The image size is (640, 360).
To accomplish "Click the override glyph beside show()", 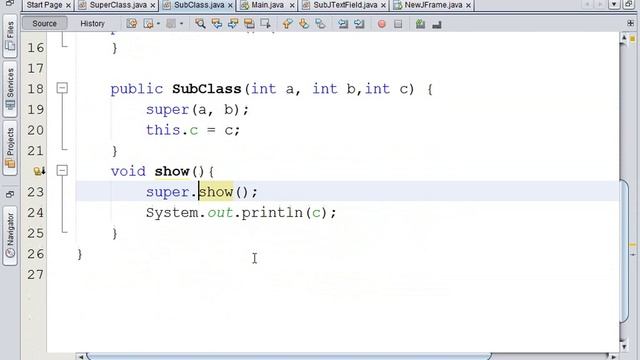I will (39, 171).
